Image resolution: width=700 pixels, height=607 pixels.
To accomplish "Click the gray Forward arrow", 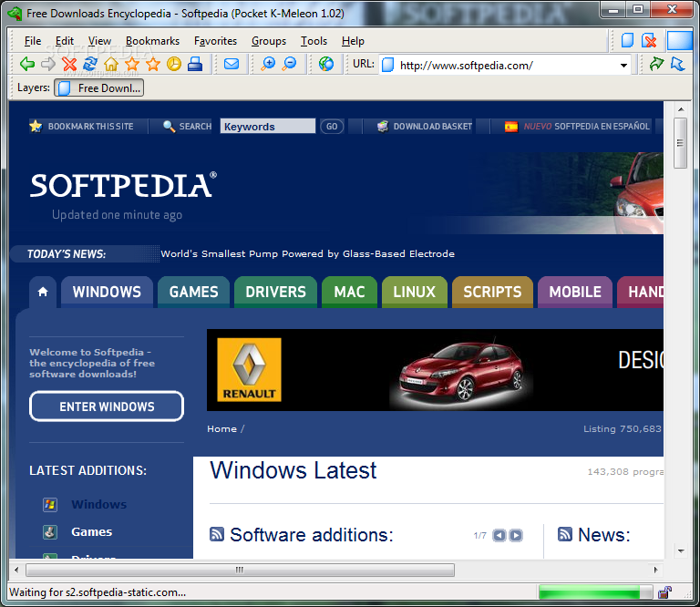I will click(48, 65).
